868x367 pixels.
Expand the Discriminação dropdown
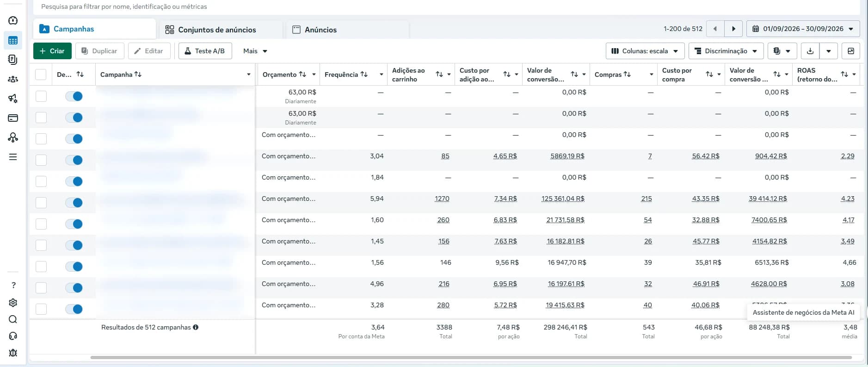pos(726,51)
